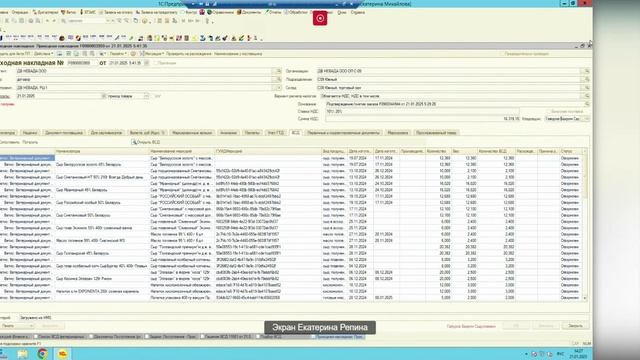
Task: Click the Основание field
Action: (455, 104)
